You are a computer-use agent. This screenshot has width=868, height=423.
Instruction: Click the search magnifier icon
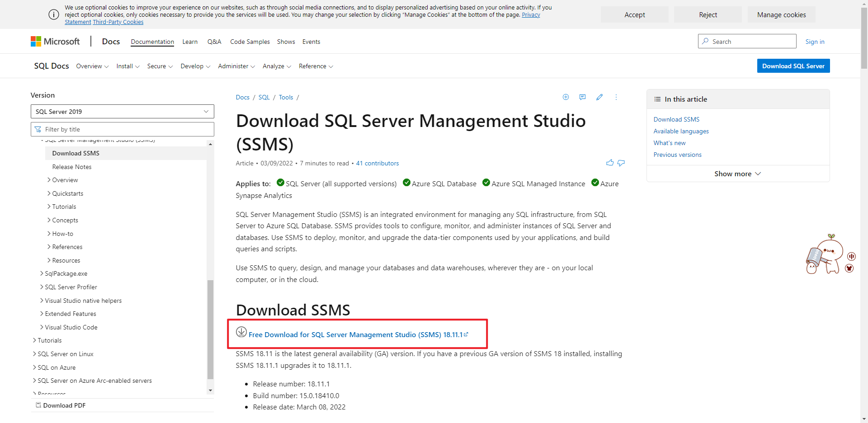point(705,41)
